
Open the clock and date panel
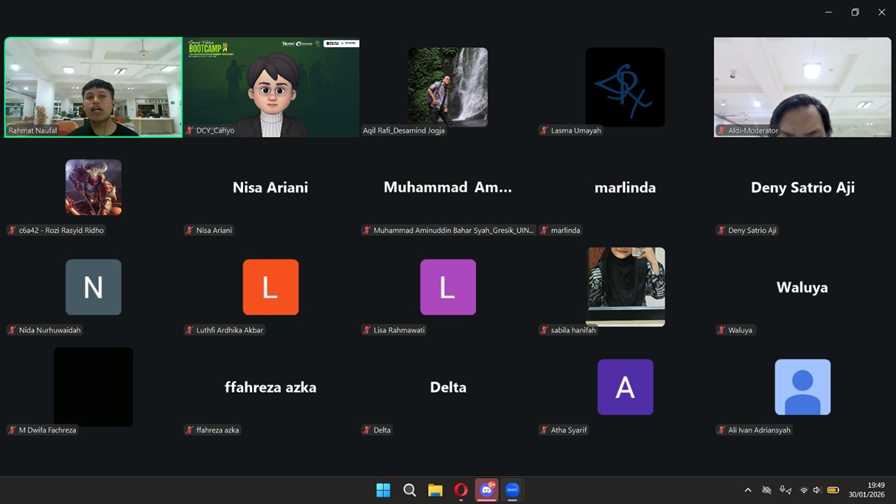pos(866,490)
